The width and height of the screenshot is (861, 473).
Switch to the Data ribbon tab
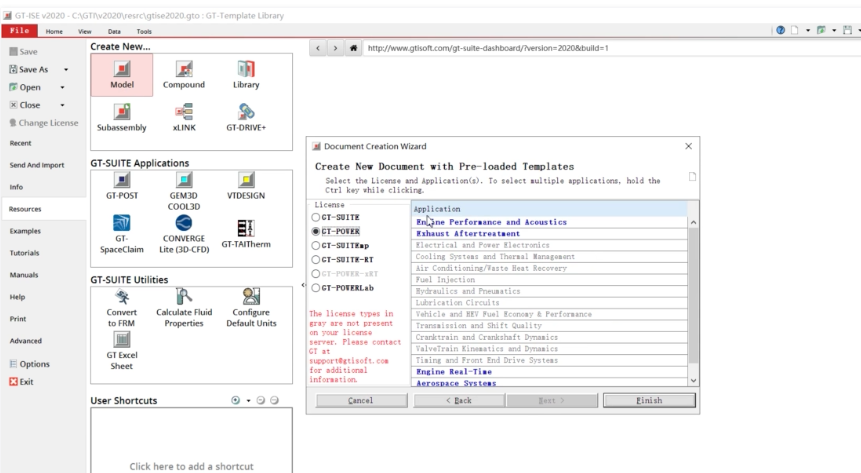(x=114, y=31)
